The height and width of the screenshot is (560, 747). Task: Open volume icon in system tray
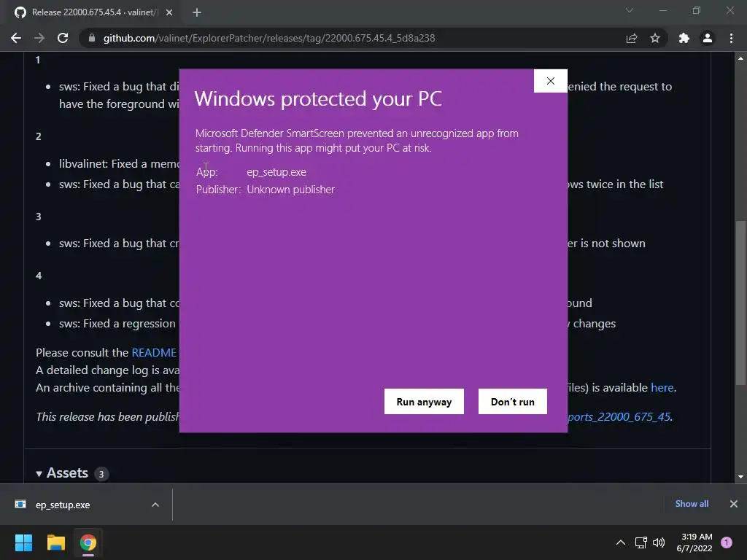(659, 542)
